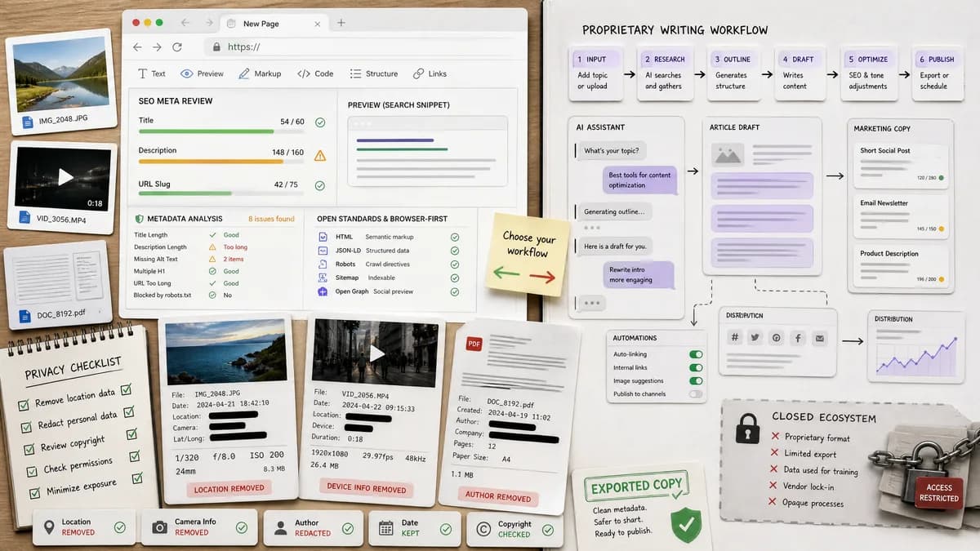Viewport: 980px width, 551px height.
Task: Click the warning triangle on the Description score
Action: point(320,155)
